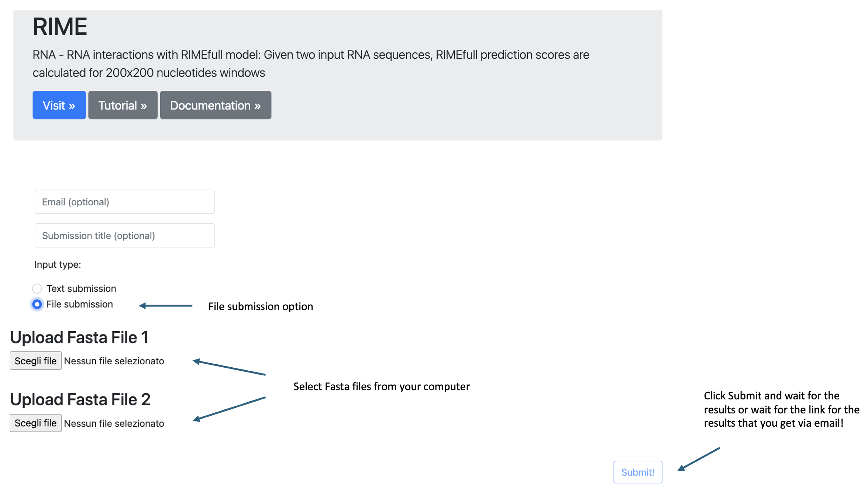
Task: Click the RIME page heading
Action: [x=60, y=27]
